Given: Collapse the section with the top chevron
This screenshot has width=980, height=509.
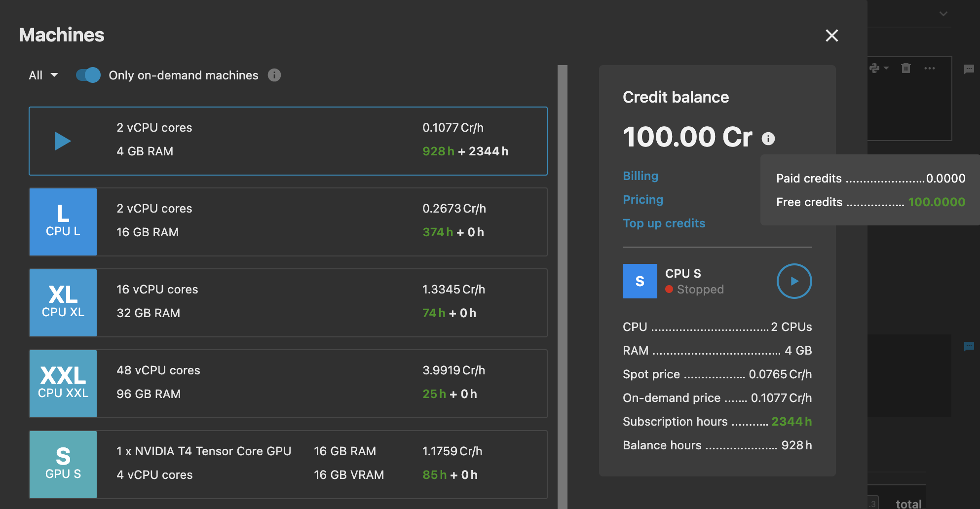Looking at the screenshot, I should 943,13.
